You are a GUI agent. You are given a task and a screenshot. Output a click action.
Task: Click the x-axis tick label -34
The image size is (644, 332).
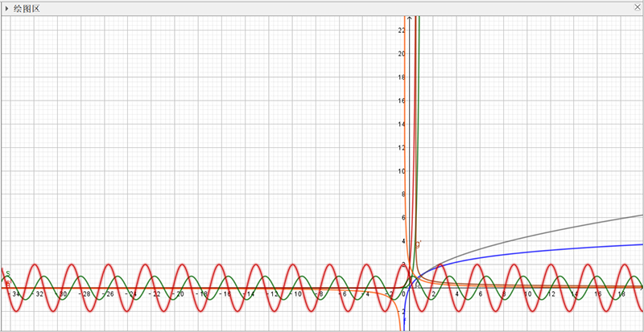pyautogui.click(x=14, y=294)
